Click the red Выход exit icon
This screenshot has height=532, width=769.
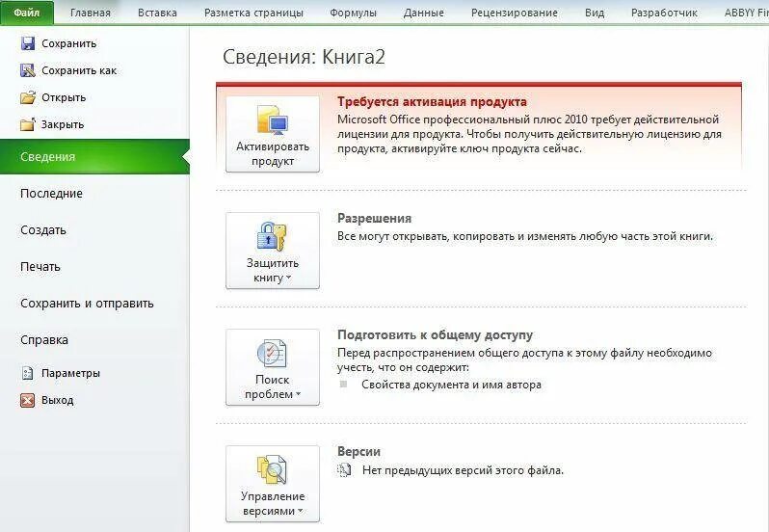click(27, 400)
